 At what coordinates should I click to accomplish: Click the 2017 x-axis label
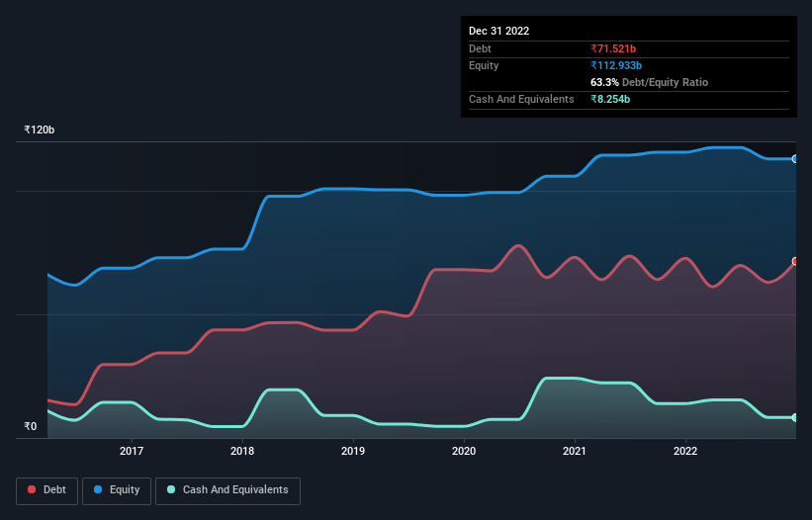point(132,451)
